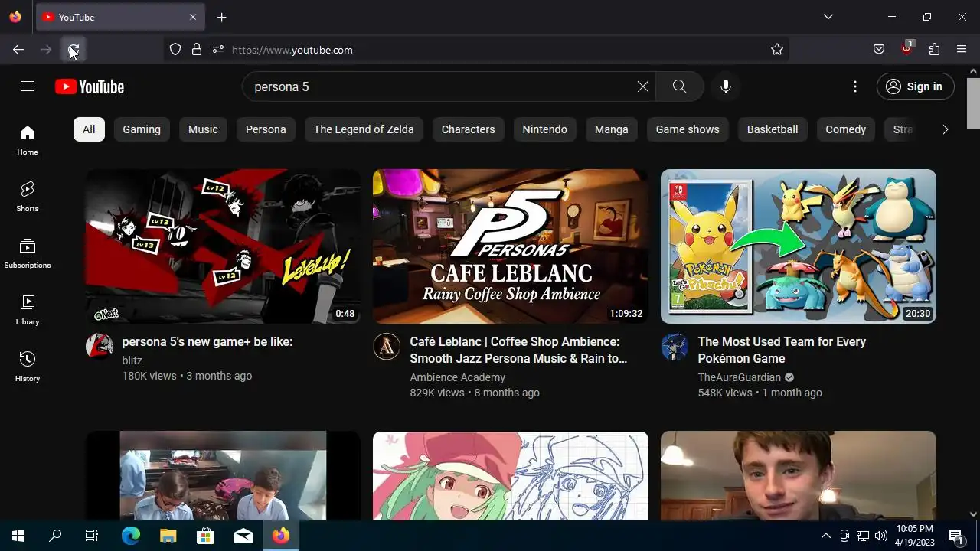Open File Explorer from taskbar
Image resolution: width=980 pixels, height=551 pixels.
pyautogui.click(x=168, y=536)
